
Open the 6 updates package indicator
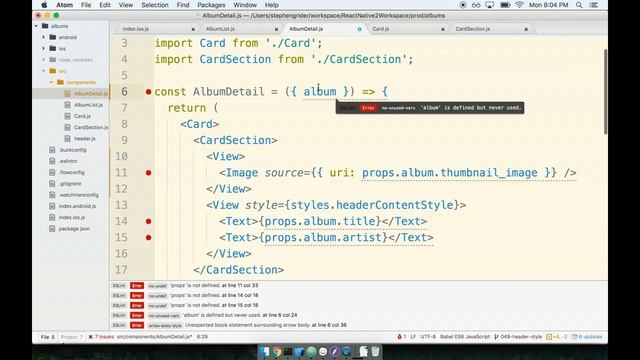587,337
